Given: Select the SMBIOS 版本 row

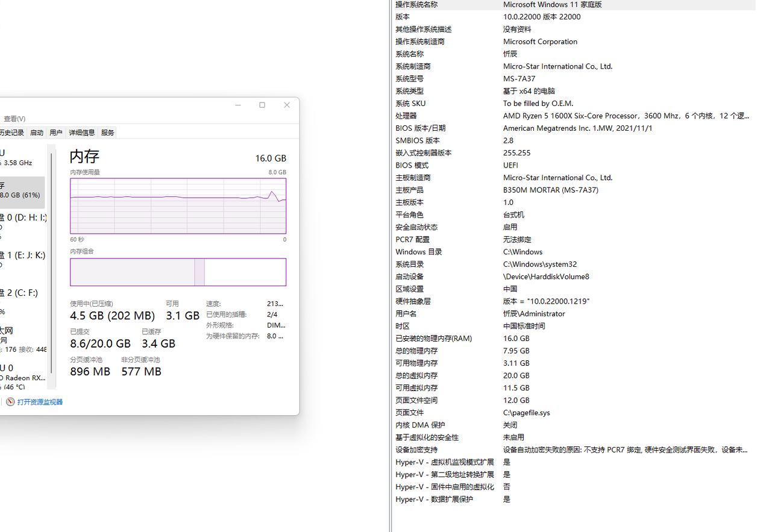Looking at the screenshot, I should (x=574, y=140).
